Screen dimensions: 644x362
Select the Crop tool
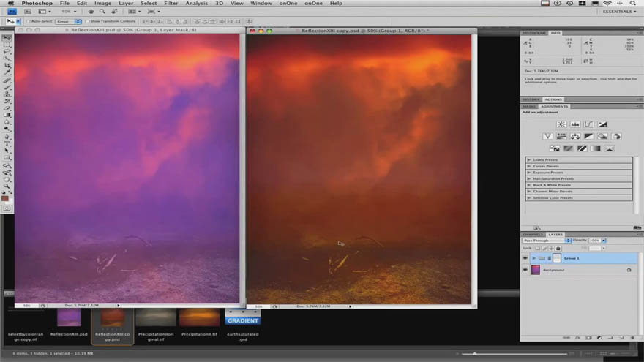click(x=7, y=66)
